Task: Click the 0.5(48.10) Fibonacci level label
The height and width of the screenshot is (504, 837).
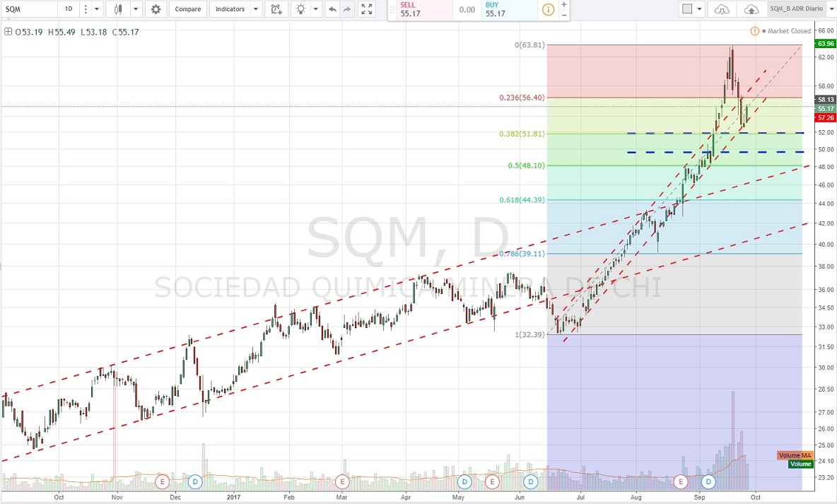Action: click(x=527, y=165)
